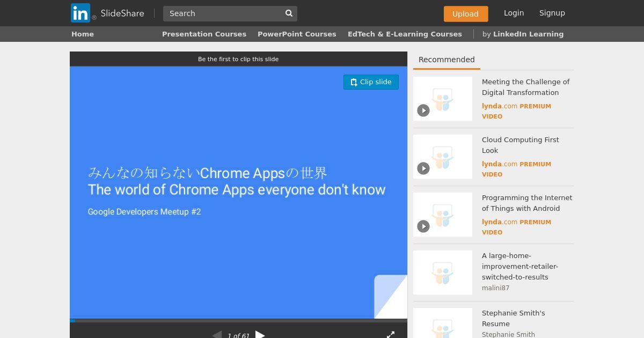Play Cloud Computing First Look thumbnail

[x=443, y=157]
